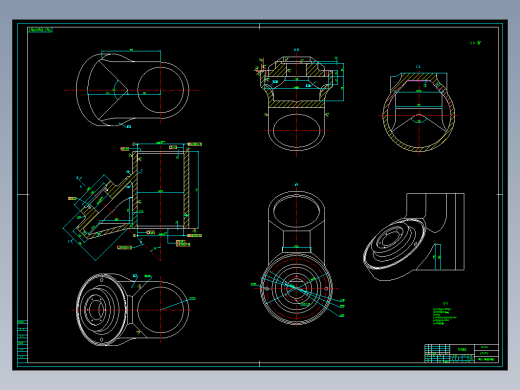Select the angled cross-section view at middle left
The width and height of the screenshot is (520, 390).
(132, 201)
